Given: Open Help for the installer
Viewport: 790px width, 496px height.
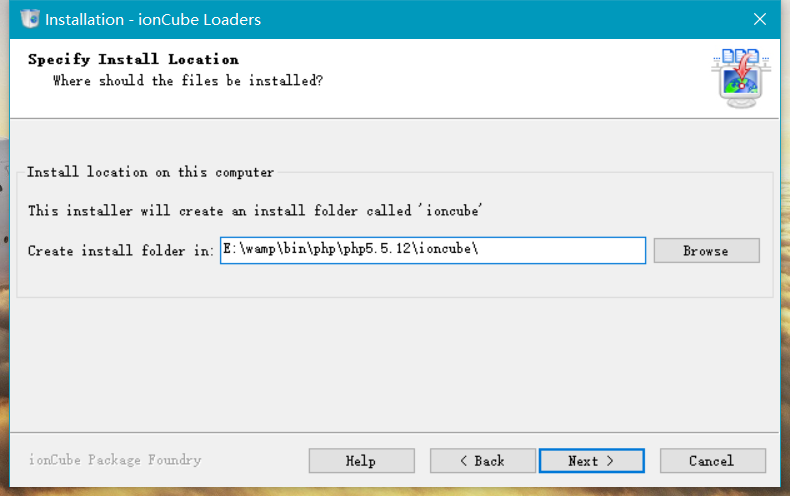Looking at the screenshot, I should [362, 461].
